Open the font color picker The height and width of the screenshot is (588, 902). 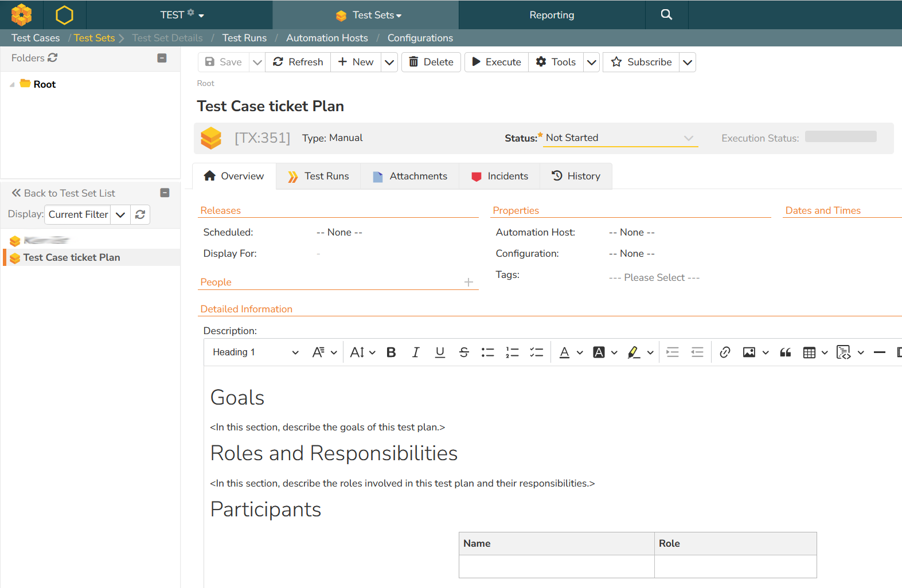(x=565, y=352)
